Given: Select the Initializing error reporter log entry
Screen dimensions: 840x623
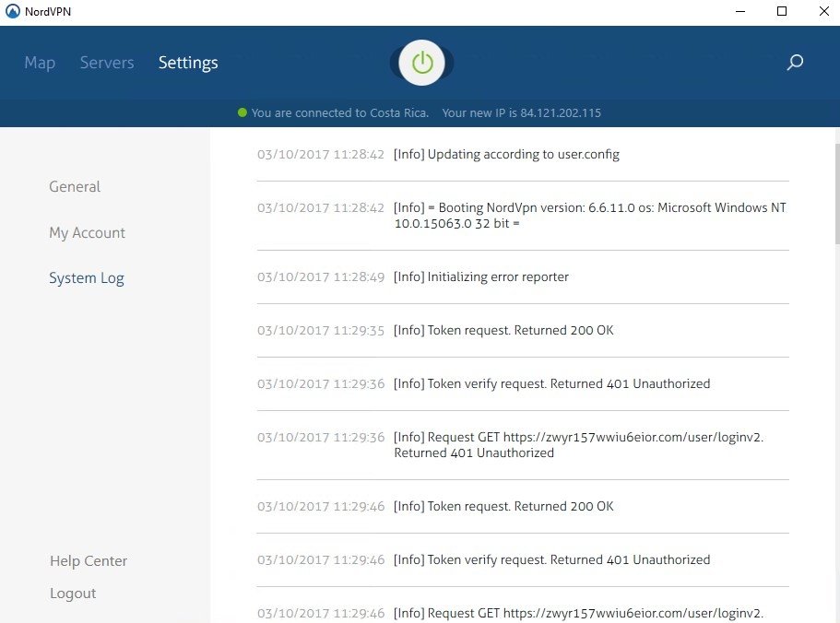Looking at the screenshot, I should pyautogui.click(x=523, y=276).
